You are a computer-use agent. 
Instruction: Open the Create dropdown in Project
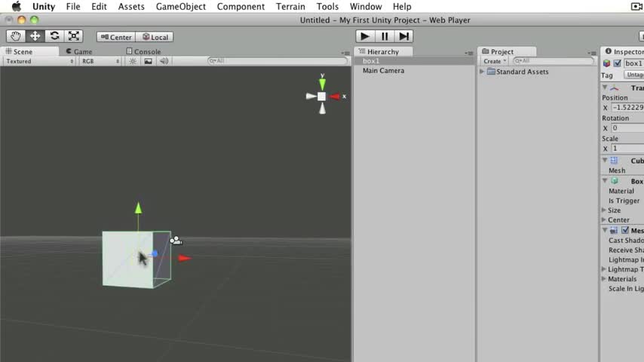(495, 61)
